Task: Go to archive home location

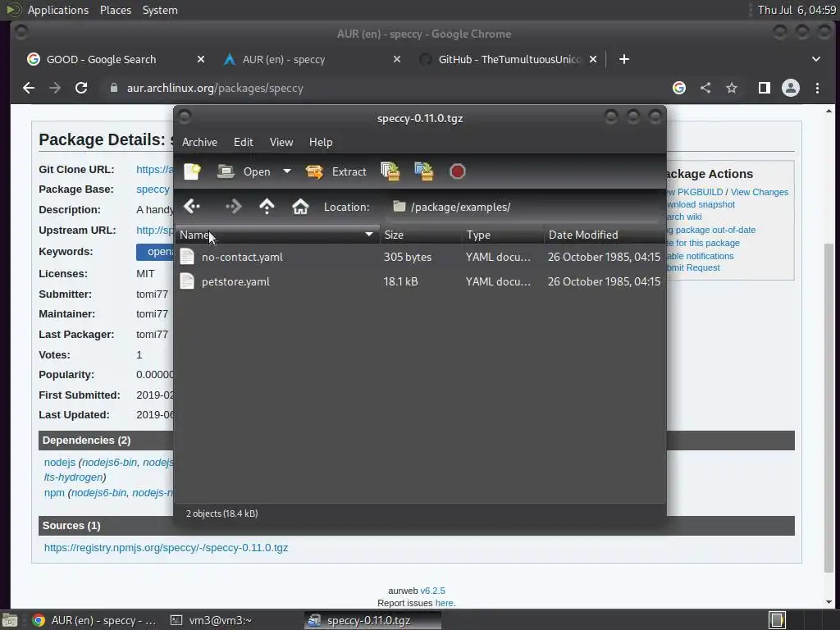Action: pos(300,206)
